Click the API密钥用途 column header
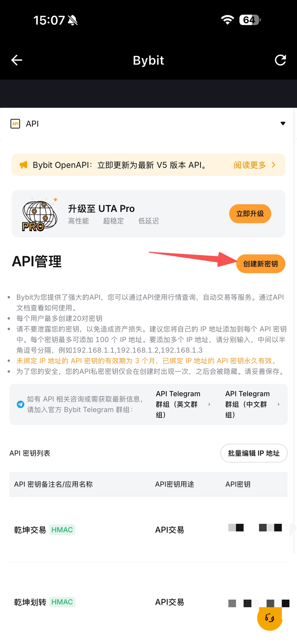The width and height of the screenshot is (297, 644). pyautogui.click(x=175, y=484)
